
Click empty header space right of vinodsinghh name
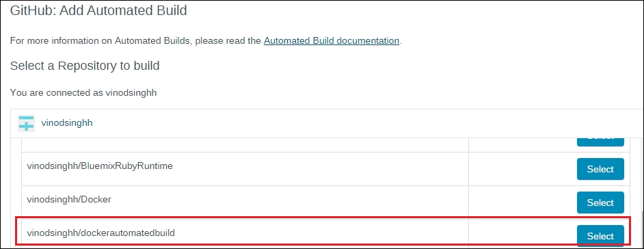pos(366,123)
